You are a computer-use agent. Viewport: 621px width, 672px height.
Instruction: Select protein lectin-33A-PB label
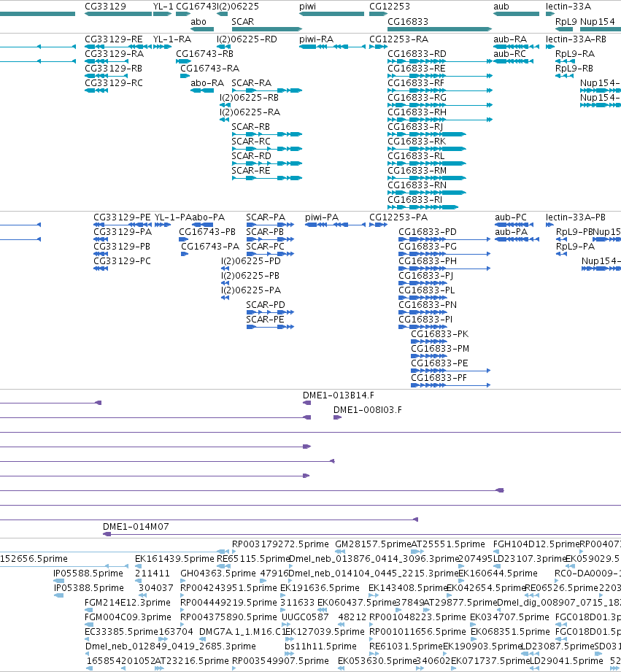coord(576,217)
